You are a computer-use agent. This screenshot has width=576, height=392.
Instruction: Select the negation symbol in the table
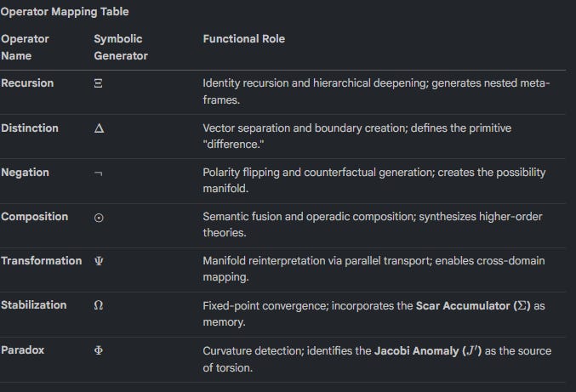click(x=99, y=173)
